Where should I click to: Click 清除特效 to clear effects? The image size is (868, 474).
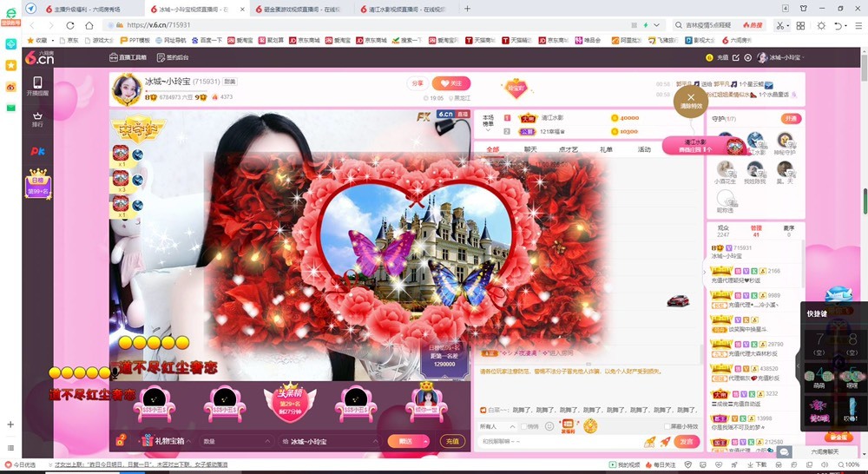(690, 102)
